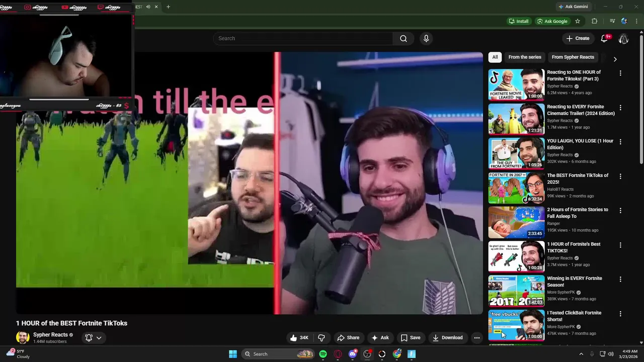Select the 'From the series' chip

525,57
